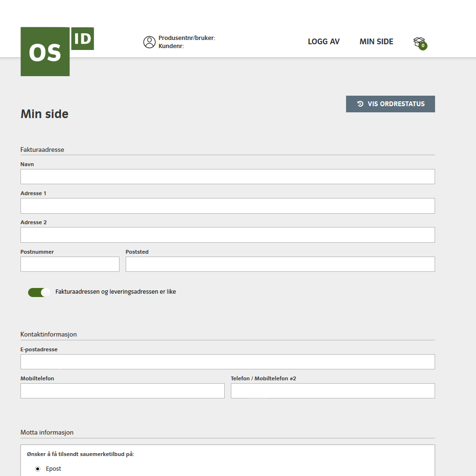Focus the Adresse 1 field
The image size is (476, 476).
pos(228,206)
